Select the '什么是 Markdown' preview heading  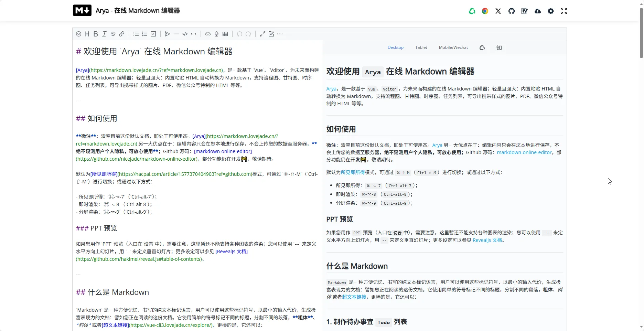[x=357, y=266]
